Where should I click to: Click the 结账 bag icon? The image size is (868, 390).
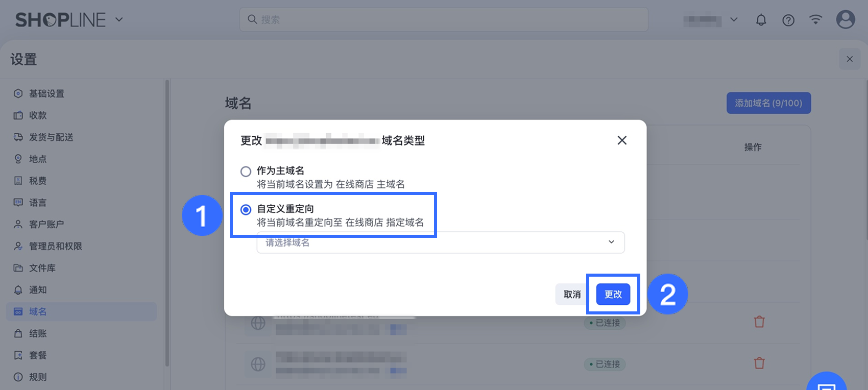point(18,333)
